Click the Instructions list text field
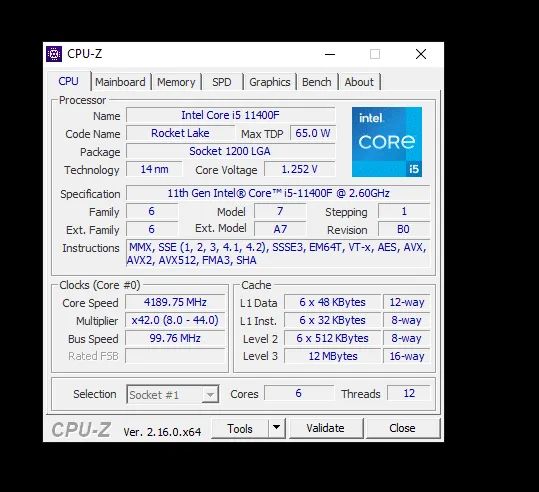The image size is (539, 492). 278,253
